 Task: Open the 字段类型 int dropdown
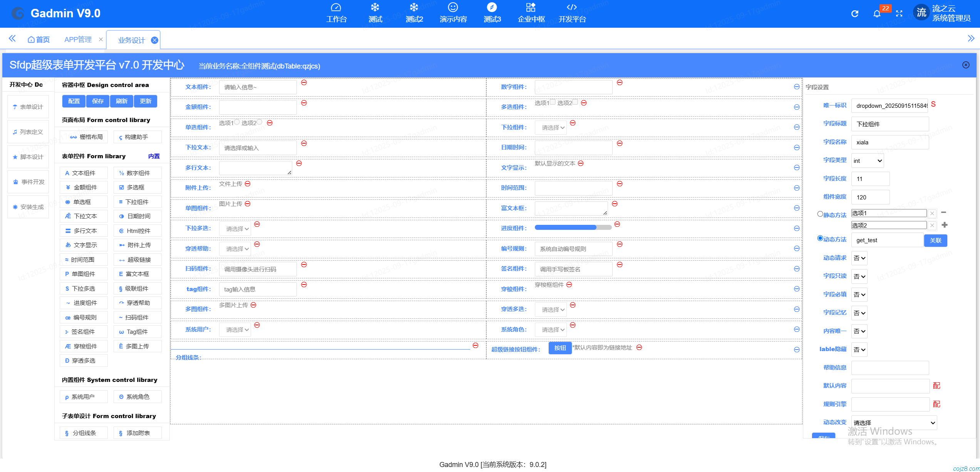(867, 161)
